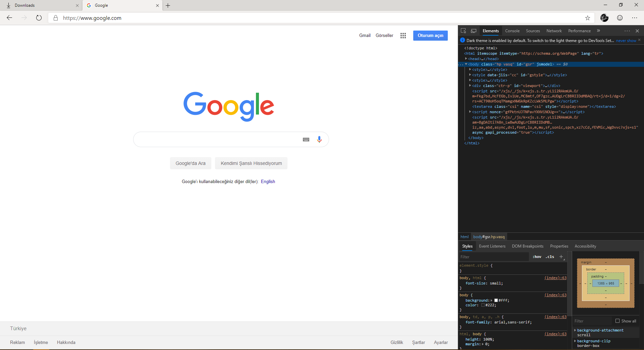The height and width of the screenshot is (350, 644).
Task: Click the site lock icon in address bar
Action: (x=56, y=18)
